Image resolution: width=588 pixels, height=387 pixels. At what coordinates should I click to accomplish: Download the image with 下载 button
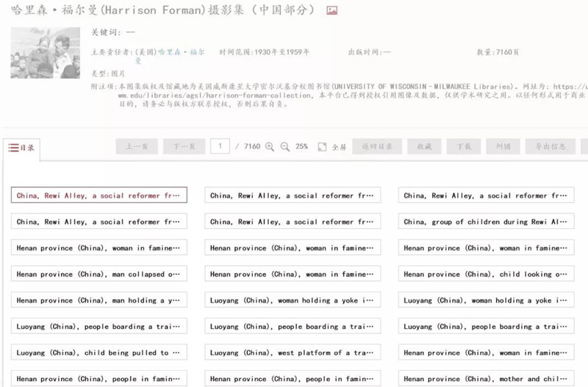point(464,147)
